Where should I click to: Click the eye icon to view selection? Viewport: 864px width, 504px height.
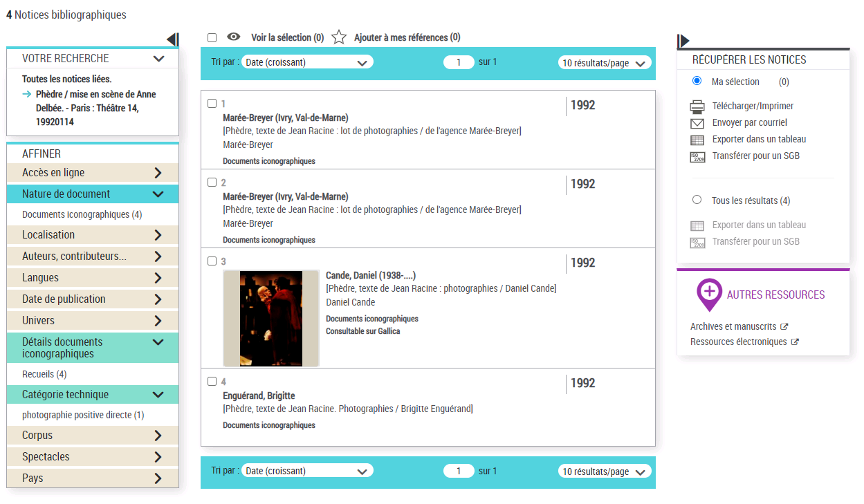pyautogui.click(x=234, y=37)
